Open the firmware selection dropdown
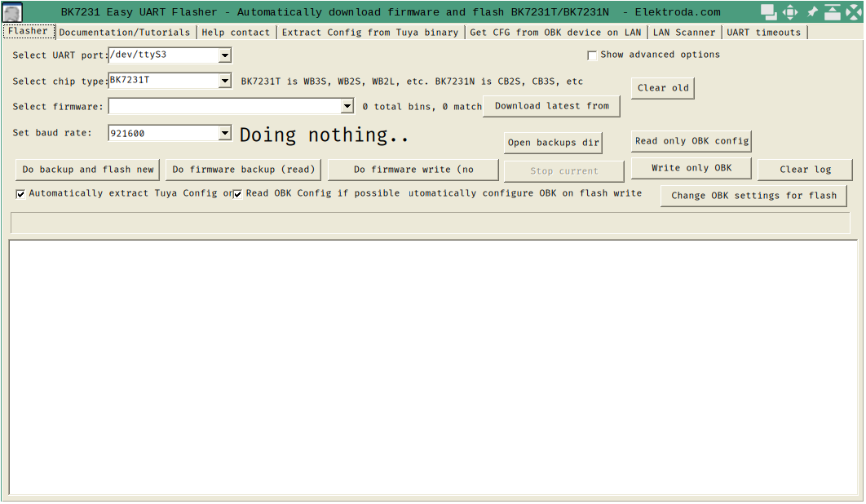Screen dimensions: 866x504 (x=347, y=107)
